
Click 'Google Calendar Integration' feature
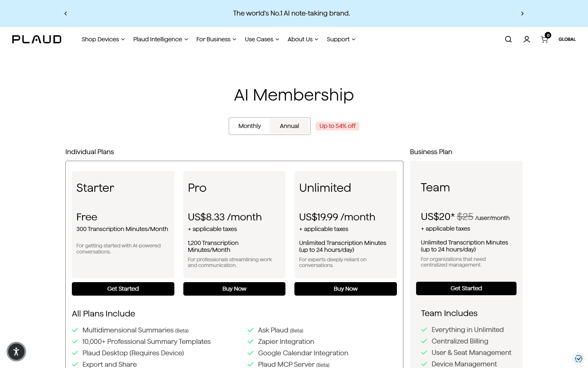[303, 353]
